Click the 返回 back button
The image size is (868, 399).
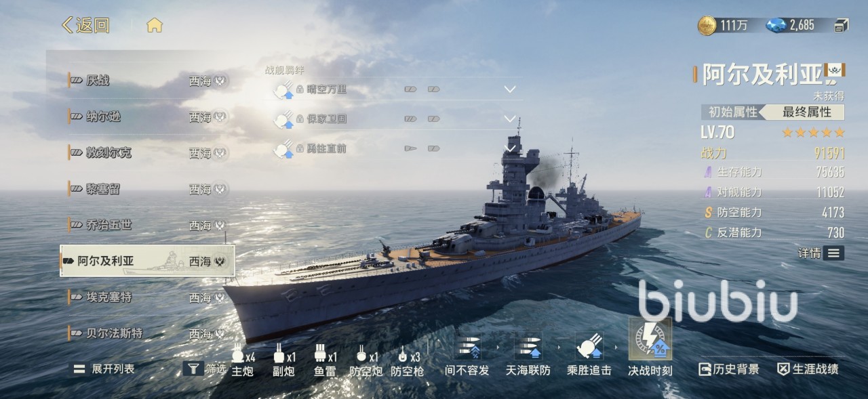click(x=86, y=26)
